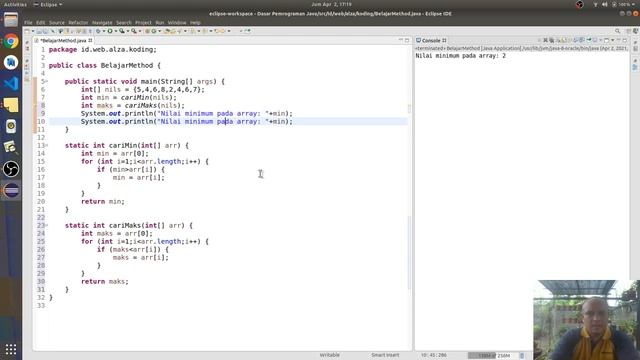Click 'return maks;' on line 30
Screen dimensions: 640x360
tap(104, 282)
